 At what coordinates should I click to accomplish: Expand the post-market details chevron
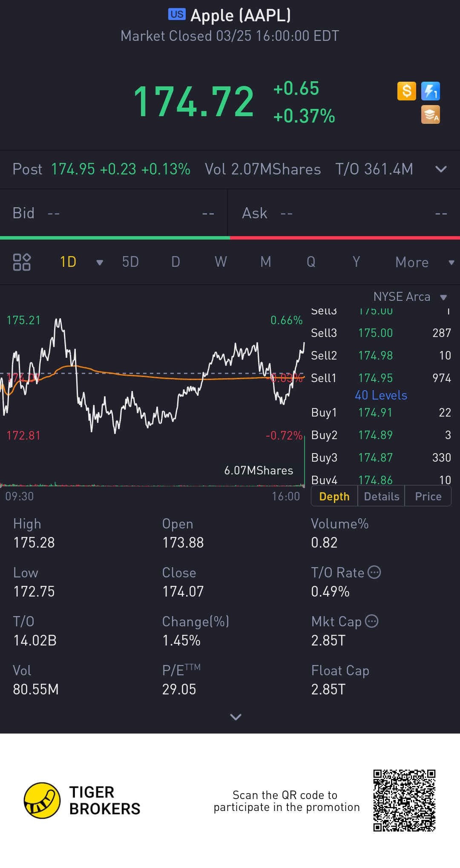pyautogui.click(x=441, y=169)
